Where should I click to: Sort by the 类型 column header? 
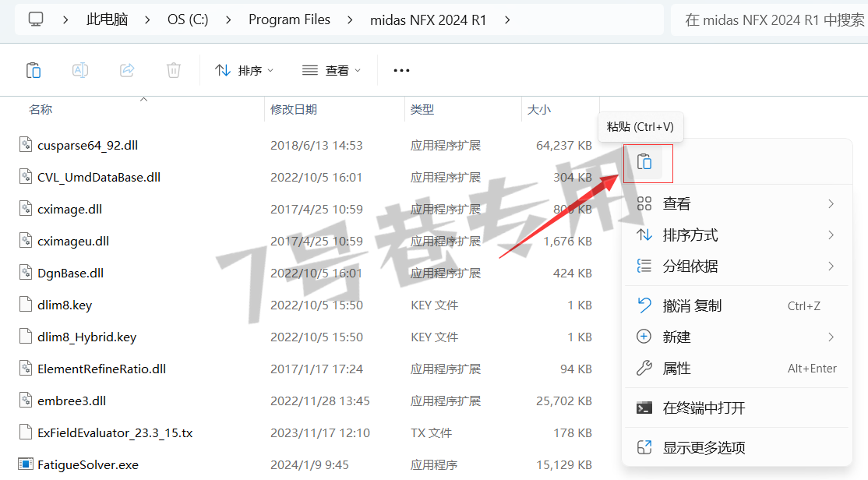(422, 110)
